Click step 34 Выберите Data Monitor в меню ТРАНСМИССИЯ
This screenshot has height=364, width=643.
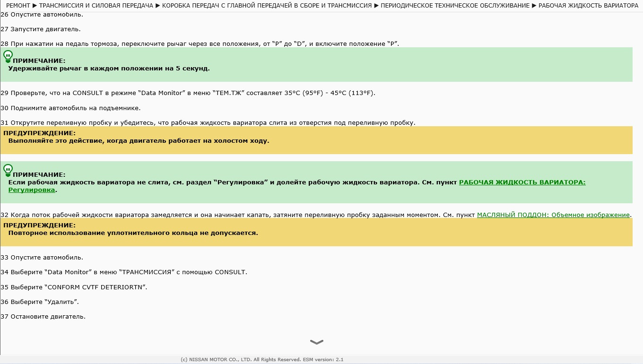[124, 272]
